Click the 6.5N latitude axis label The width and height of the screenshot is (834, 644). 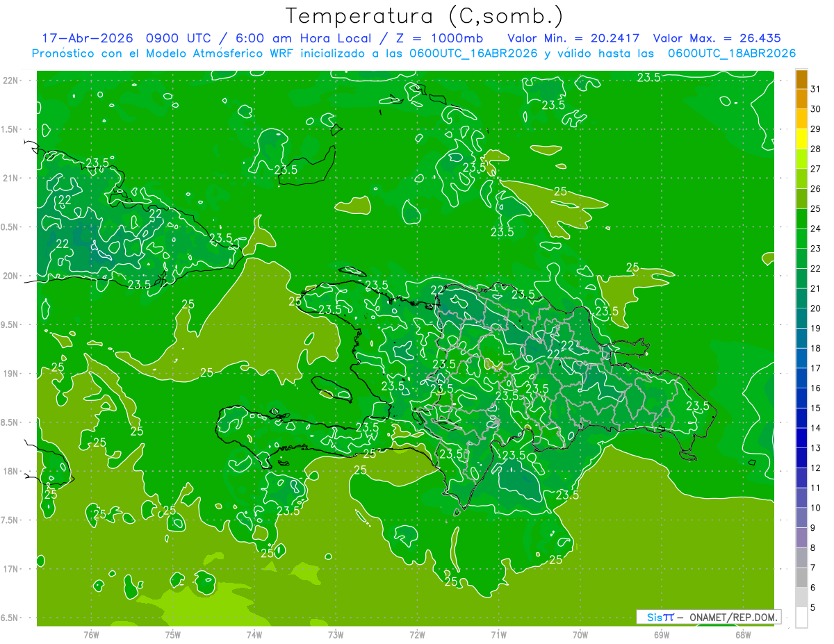click(11, 618)
